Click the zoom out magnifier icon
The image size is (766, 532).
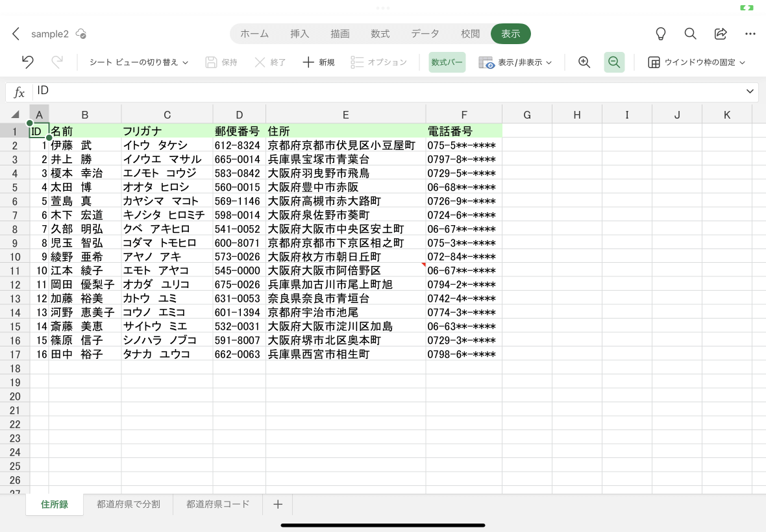click(614, 62)
